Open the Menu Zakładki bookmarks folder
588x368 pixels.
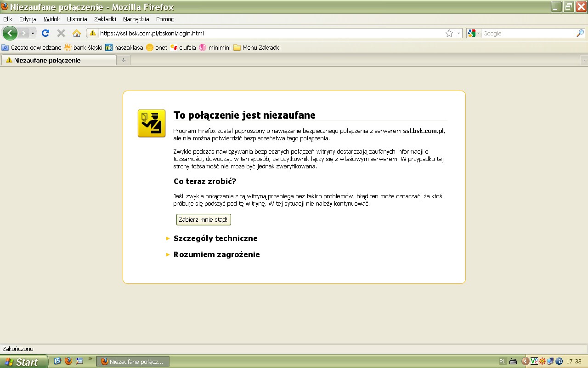tap(257, 47)
